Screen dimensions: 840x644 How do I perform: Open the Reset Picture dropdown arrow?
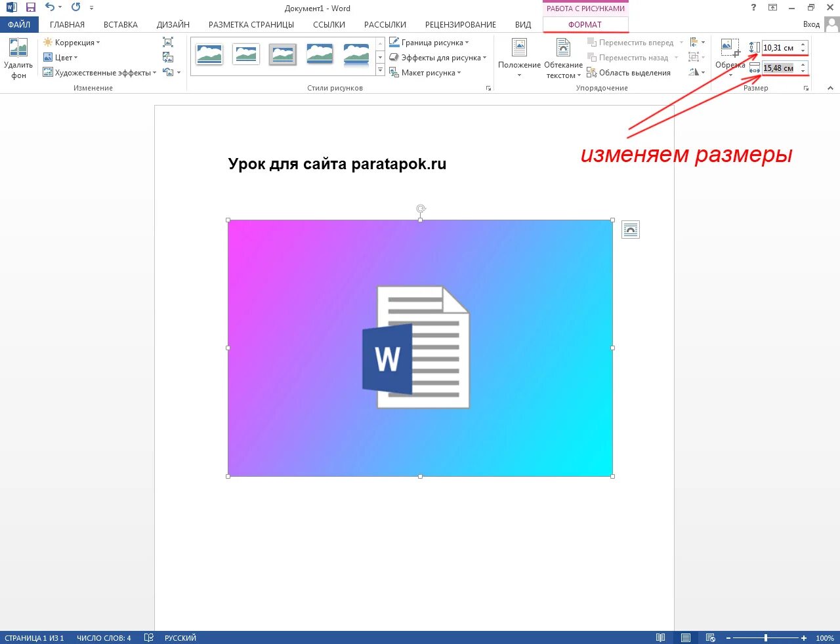pyautogui.click(x=178, y=73)
